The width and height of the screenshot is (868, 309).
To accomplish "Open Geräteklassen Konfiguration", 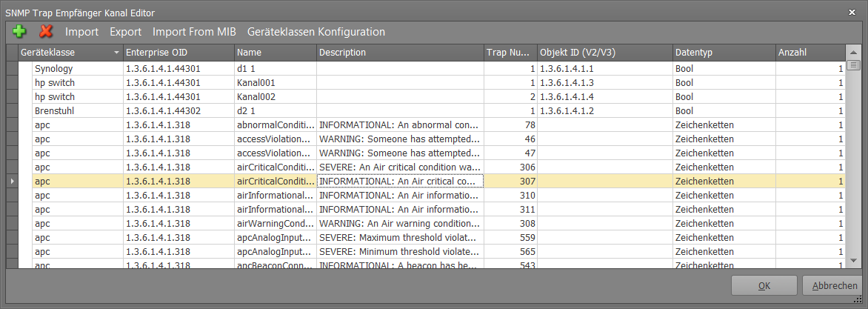I will click(x=316, y=32).
